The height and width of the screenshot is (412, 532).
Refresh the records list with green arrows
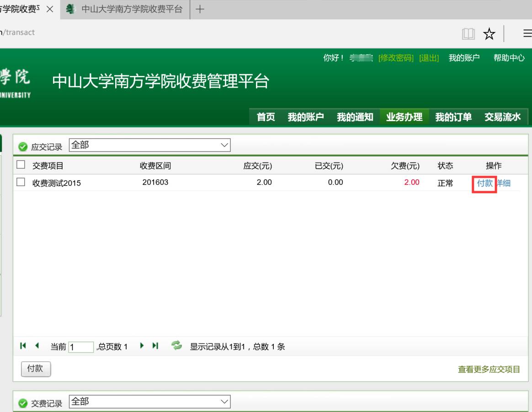(x=176, y=346)
